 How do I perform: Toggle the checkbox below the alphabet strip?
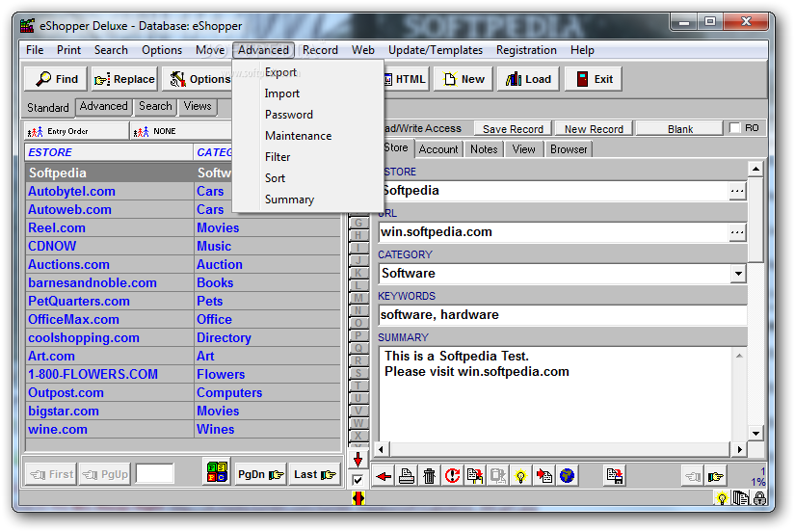pyautogui.click(x=358, y=480)
